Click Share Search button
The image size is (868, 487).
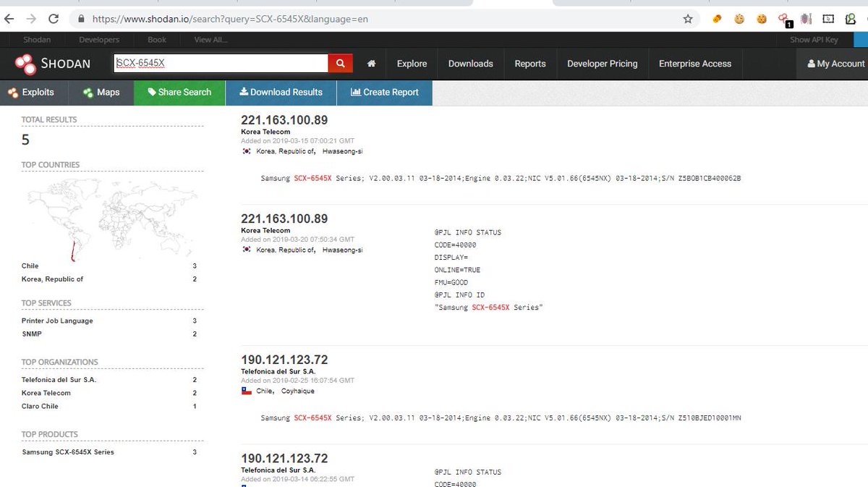(x=179, y=93)
